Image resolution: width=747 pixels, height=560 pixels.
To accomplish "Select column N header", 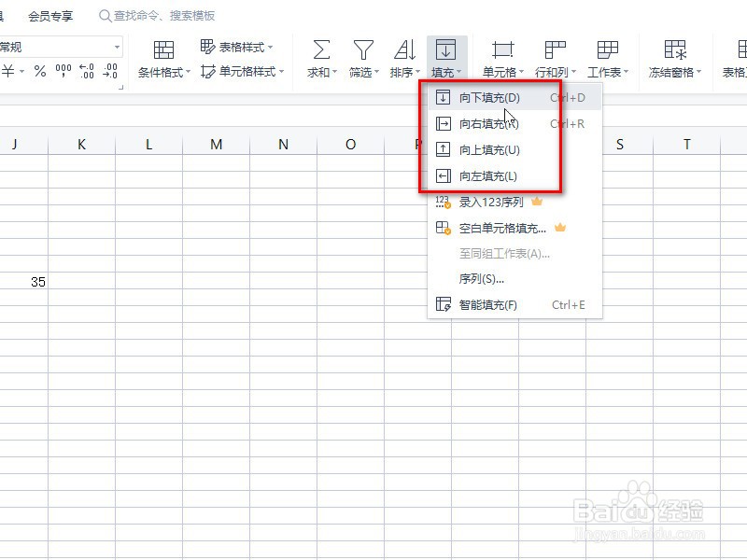I will tap(283, 145).
